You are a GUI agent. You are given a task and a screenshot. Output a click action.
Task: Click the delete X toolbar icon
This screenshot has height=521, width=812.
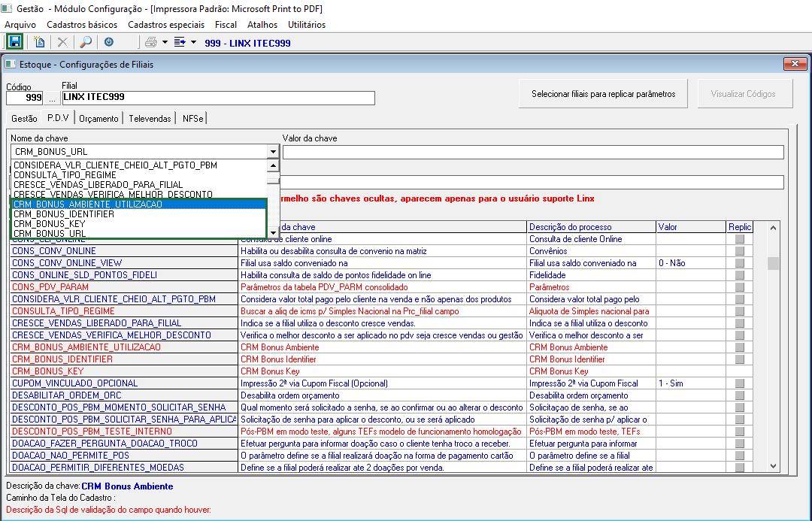(62, 43)
